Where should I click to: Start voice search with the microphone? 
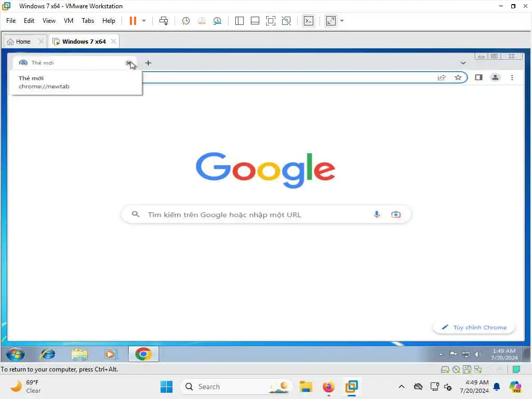[377, 215]
